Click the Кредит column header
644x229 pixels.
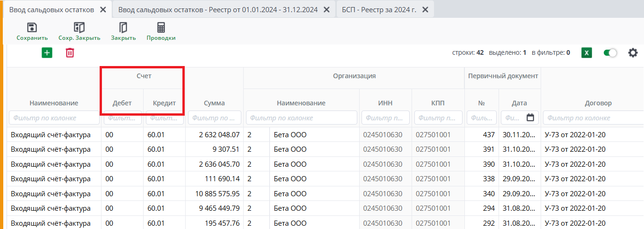coord(164,103)
